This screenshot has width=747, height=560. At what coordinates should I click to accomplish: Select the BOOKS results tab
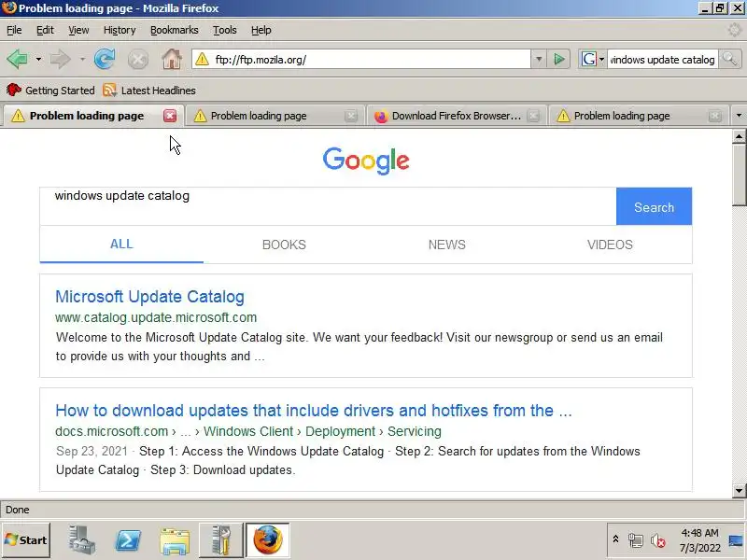click(284, 245)
